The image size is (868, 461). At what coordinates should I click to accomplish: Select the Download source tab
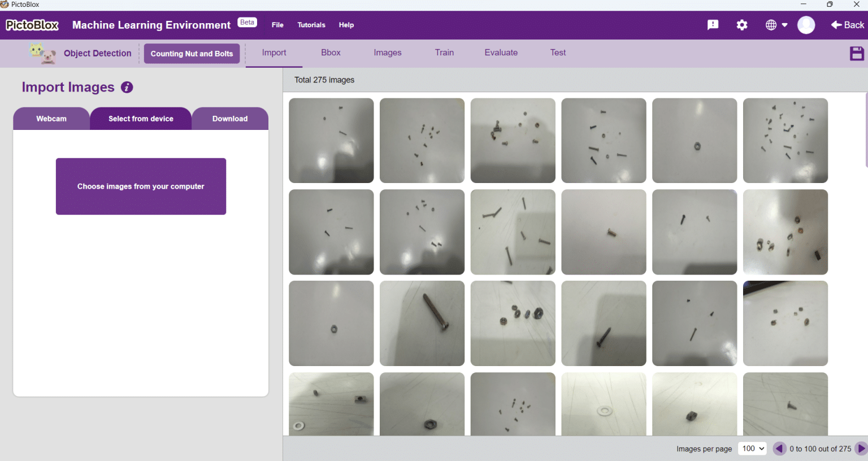(x=229, y=118)
